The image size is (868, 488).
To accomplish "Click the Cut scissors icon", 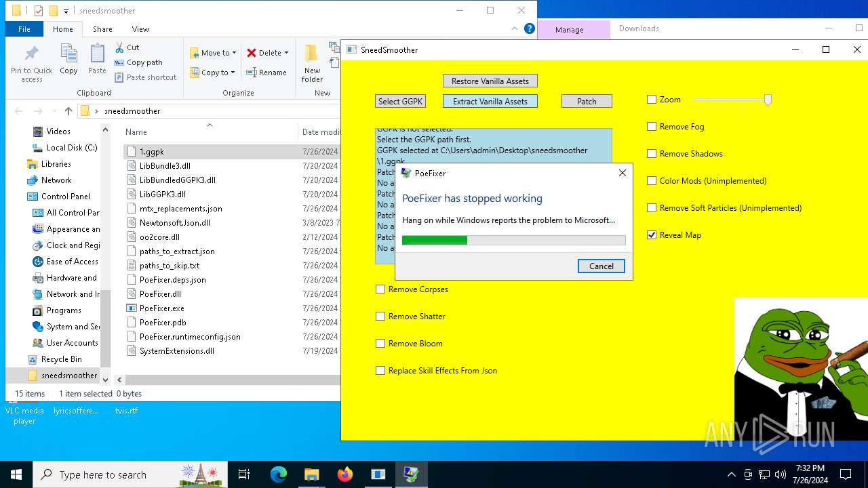I will point(119,47).
